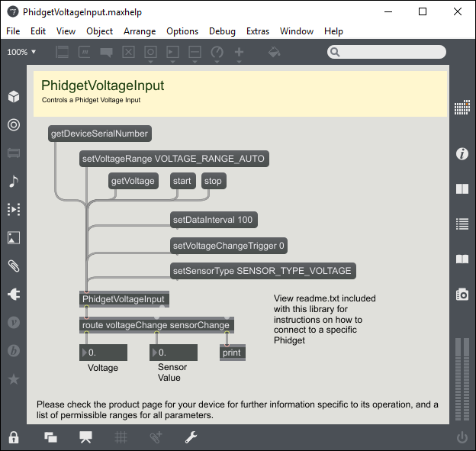Open the Object menu
Image resolution: width=476 pixels, height=451 pixels.
[100, 31]
